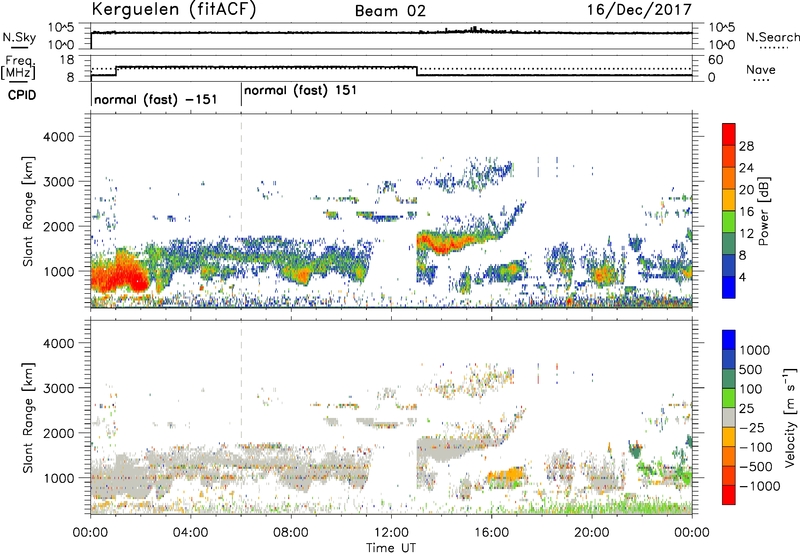The height and width of the screenshot is (554, 800).
Task: Click the '04:00' time axis label
Action: point(190,533)
